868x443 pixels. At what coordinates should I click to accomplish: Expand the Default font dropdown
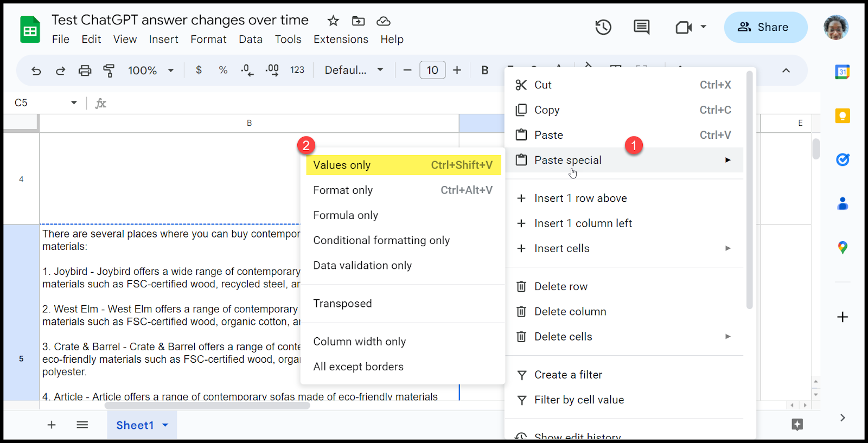[354, 70]
